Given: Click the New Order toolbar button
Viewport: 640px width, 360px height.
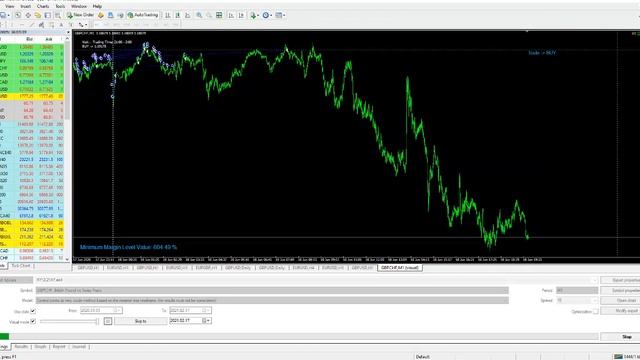Looking at the screenshot, I should point(80,15).
